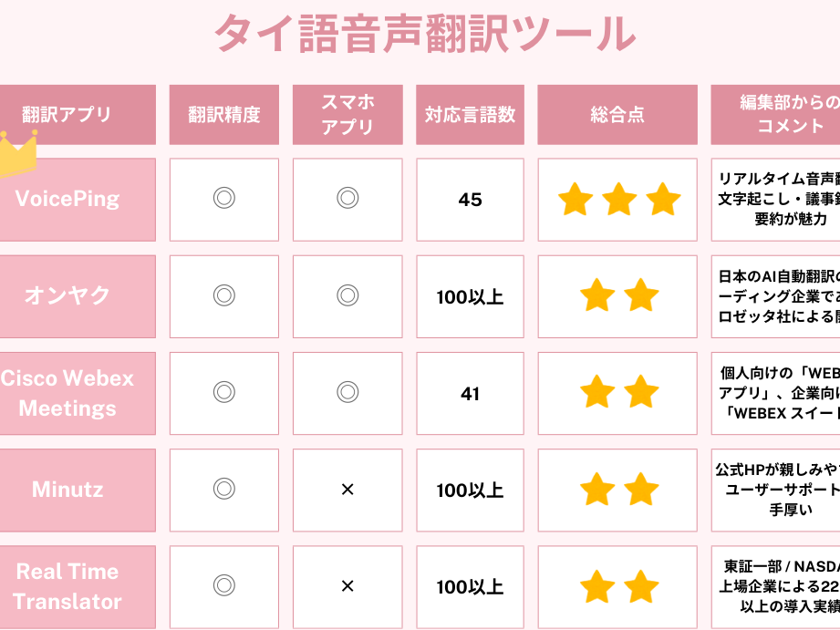The width and height of the screenshot is (840, 630).
Task: Click the yellow crown icon
Action: (x=18, y=153)
